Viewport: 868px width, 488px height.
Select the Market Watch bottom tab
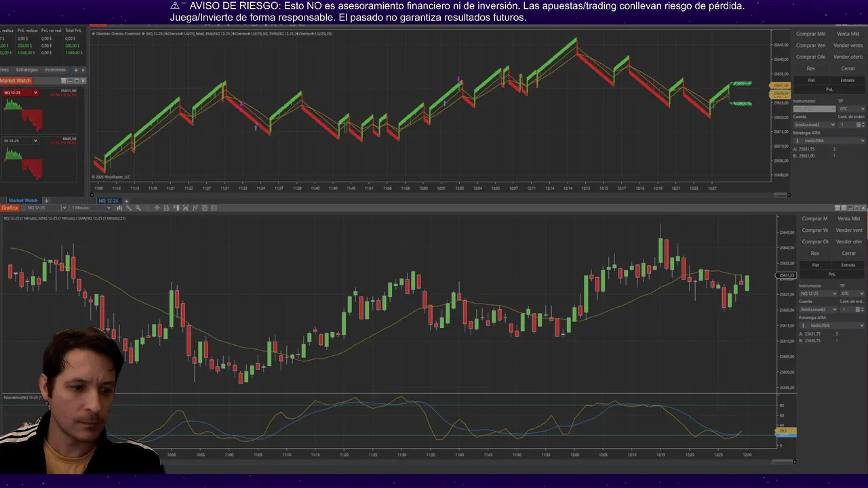23,201
